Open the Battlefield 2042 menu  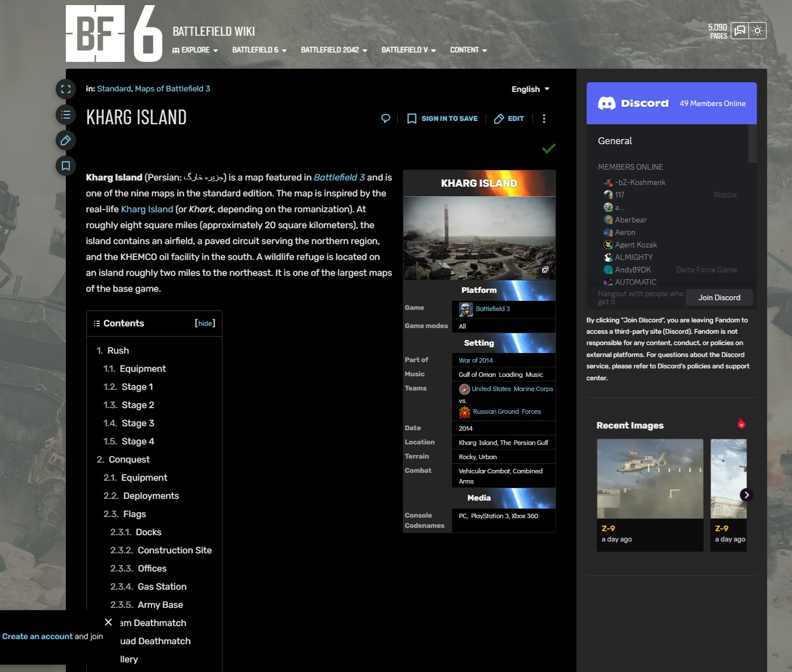coord(334,50)
